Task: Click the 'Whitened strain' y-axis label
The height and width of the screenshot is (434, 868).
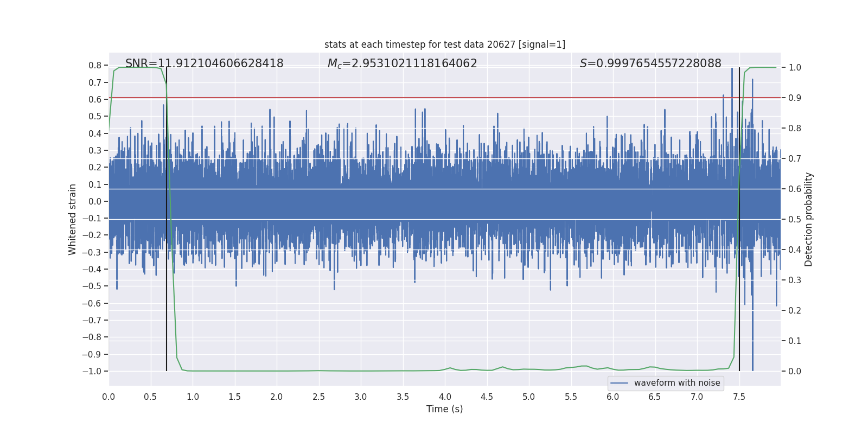Action: click(x=72, y=219)
